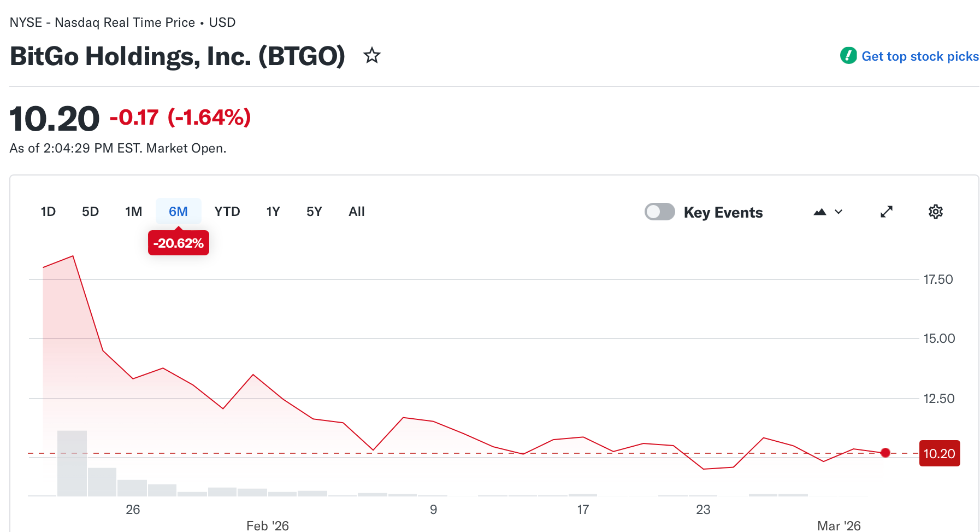Expand the chart to full screen
The height and width of the screenshot is (532, 980).
[x=887, y=212]
